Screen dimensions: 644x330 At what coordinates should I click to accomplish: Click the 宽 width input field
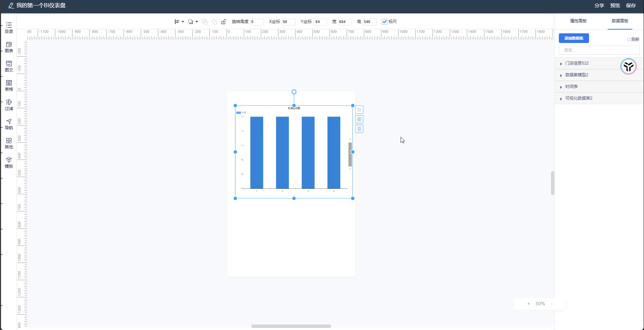(x=345, y=22)
